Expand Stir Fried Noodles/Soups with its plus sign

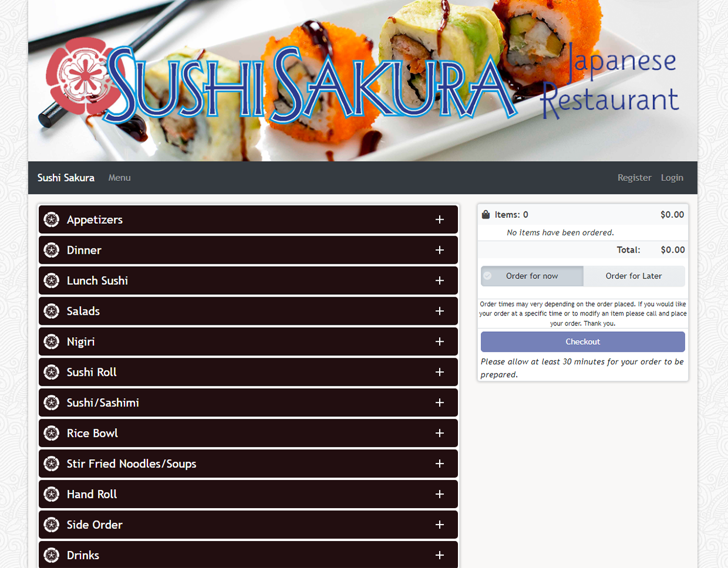click(440, 464)
